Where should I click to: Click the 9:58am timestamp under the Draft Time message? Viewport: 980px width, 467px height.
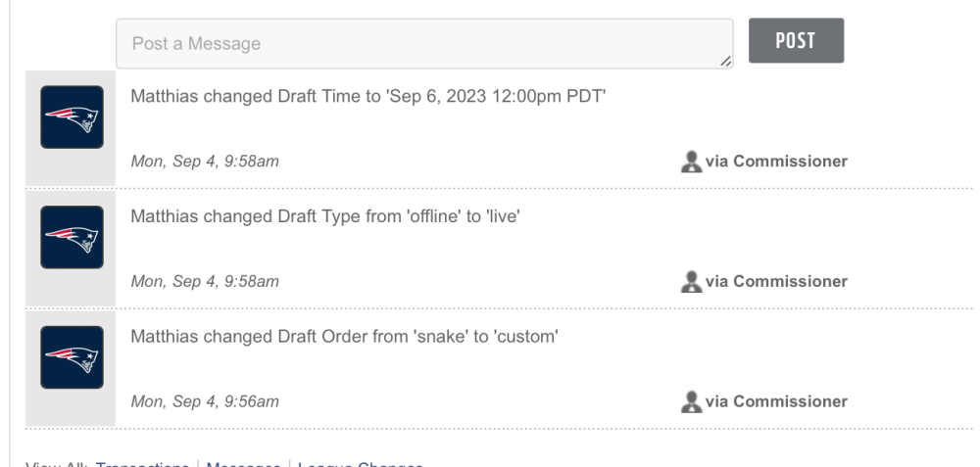pyautogui.click(x=205, y=162)
